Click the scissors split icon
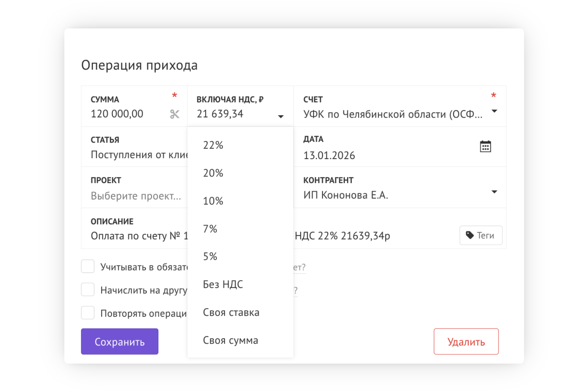The height and width of the screenshot is (392, 588). coord(175,114)
